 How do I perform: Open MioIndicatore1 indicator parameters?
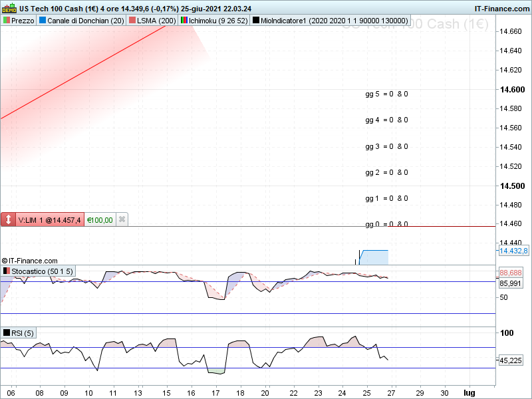click(x=334, y=21)
